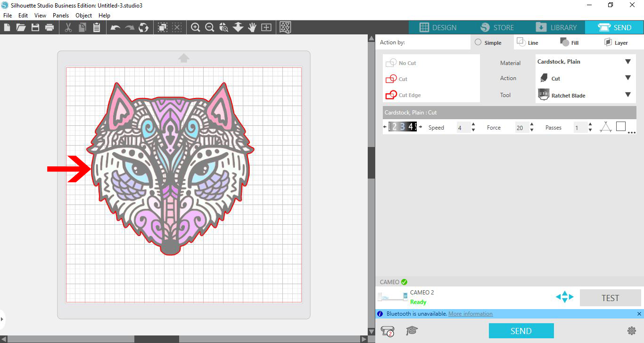The height and width of the screenshot is (343, 644).
Task: Click the Speed input field
Action: point(463,127)
